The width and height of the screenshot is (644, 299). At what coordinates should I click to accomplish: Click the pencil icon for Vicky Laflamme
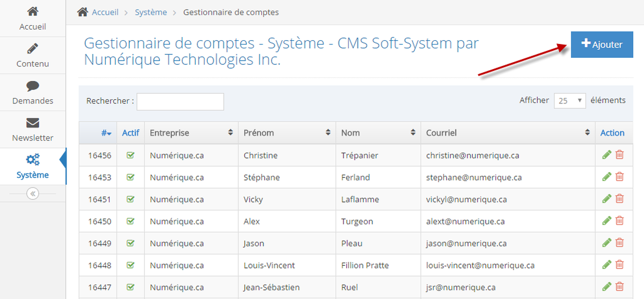coord(607,199)
